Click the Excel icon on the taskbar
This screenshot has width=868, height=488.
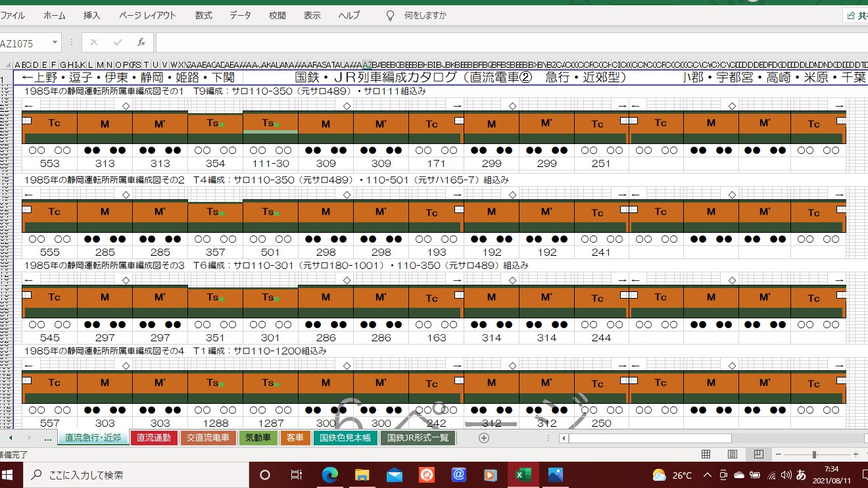(x=523, y=475)
